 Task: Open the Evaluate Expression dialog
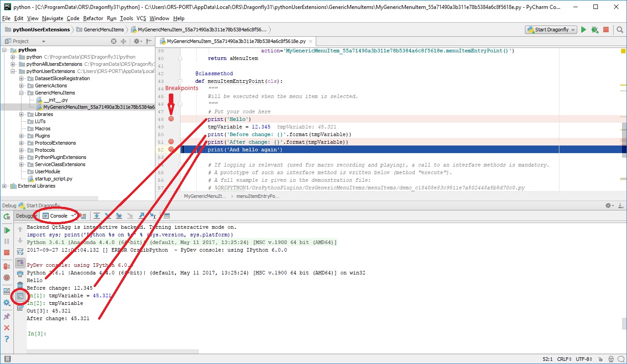click(167, 216)
